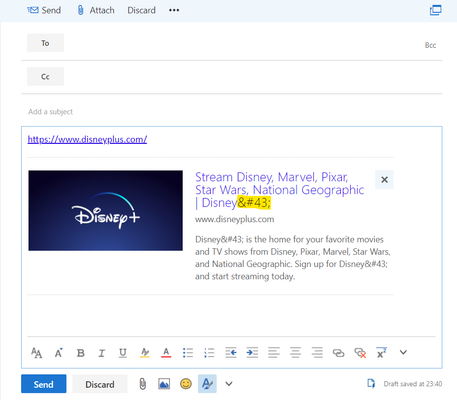Insert a hyperlink with chain icon
The image size is (457, 400).
(338, 353)
